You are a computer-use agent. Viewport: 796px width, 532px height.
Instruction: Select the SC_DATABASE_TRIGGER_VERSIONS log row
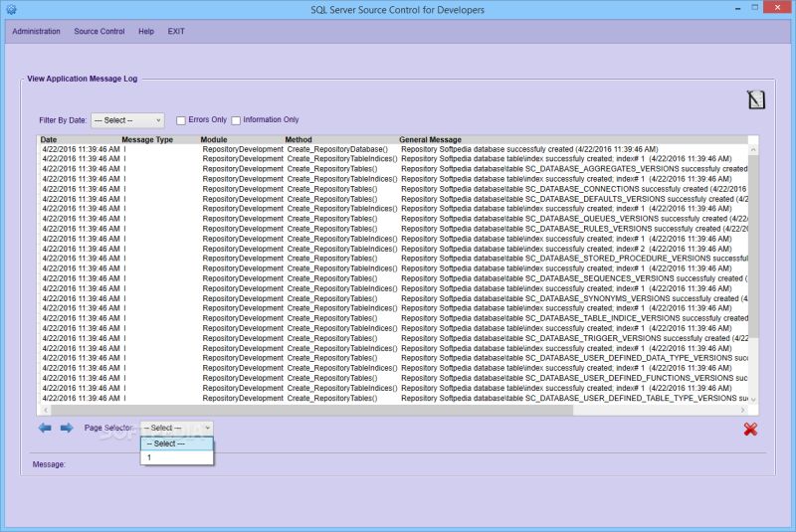(394, 338)
